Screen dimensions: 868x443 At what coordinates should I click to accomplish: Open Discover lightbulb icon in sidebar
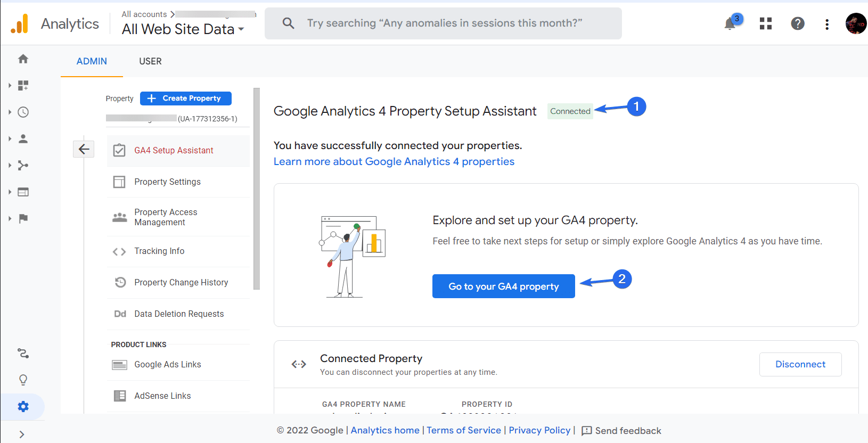23,380
